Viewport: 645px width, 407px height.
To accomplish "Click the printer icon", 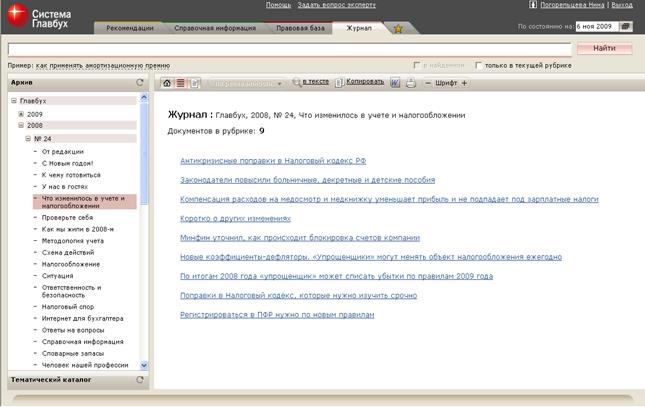I will [411, 83].
